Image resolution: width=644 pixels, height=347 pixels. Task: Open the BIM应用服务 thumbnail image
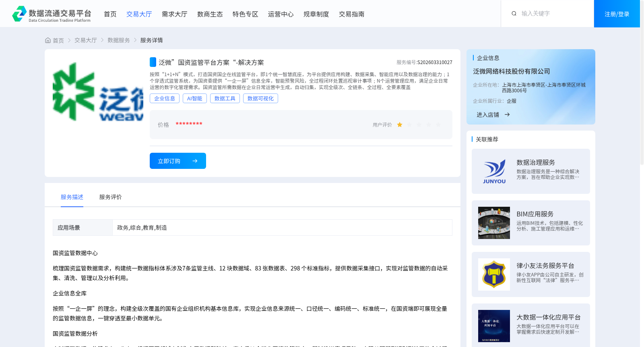click(x=494, y=223)
